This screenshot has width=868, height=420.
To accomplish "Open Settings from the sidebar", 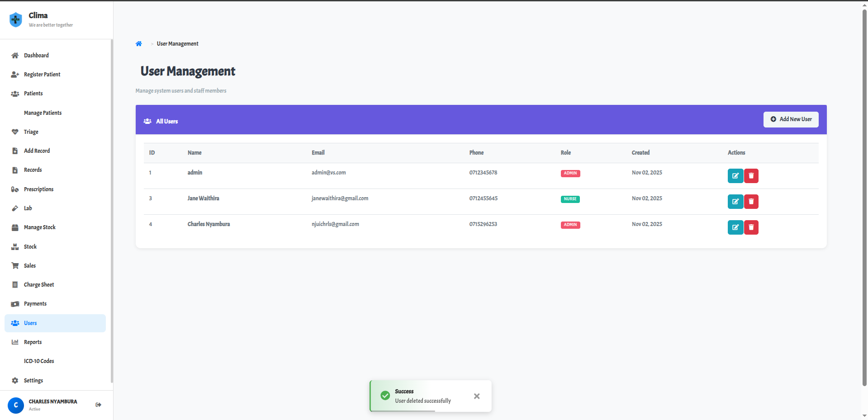I will 33,381.
